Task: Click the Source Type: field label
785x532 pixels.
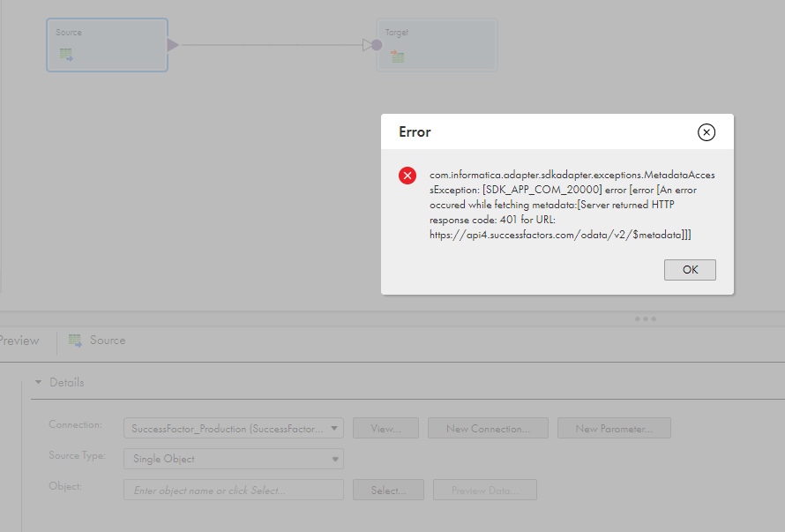Action: click(77, 455)
